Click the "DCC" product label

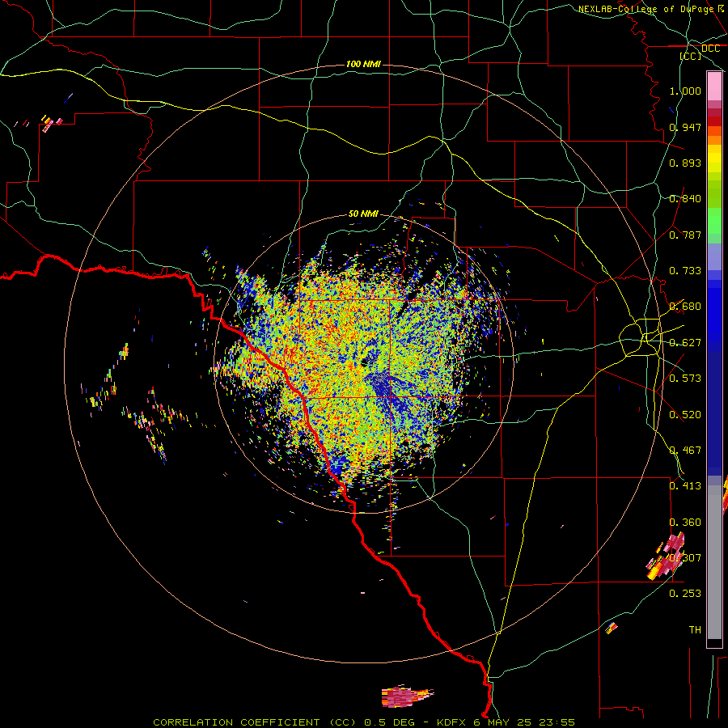(x=710, y=49)
